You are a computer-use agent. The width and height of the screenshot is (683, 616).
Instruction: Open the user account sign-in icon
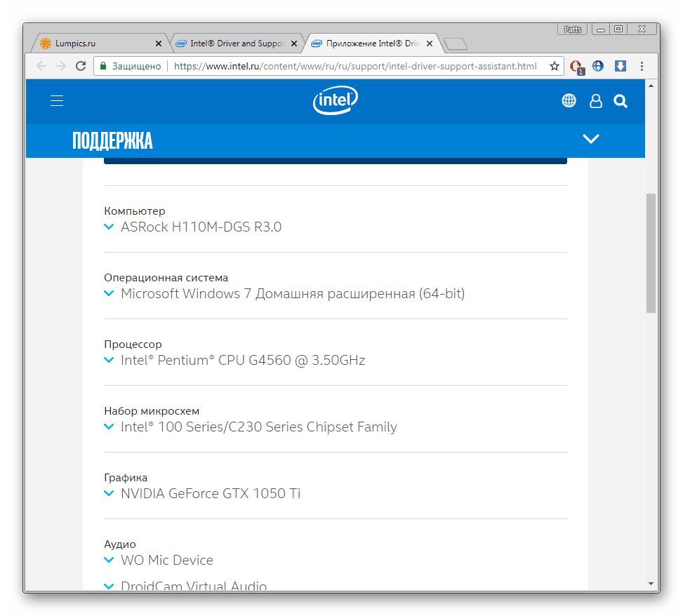point(595,101)
